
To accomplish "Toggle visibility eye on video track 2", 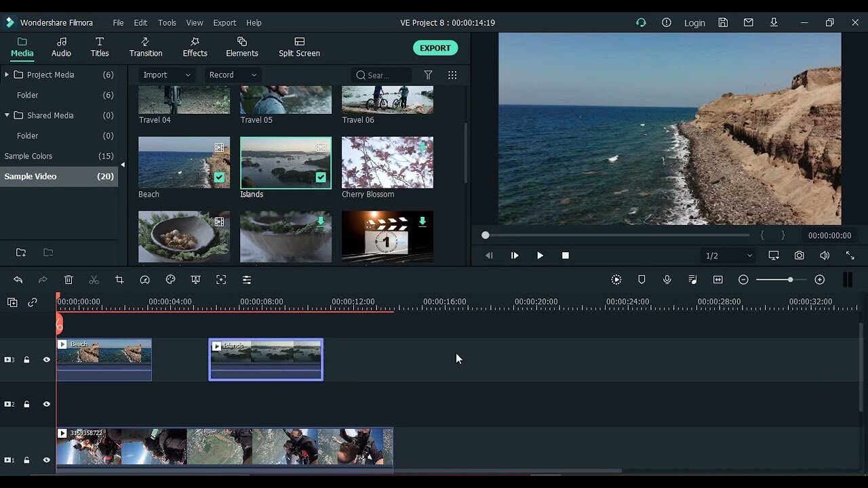I will [x=47, y=404].
